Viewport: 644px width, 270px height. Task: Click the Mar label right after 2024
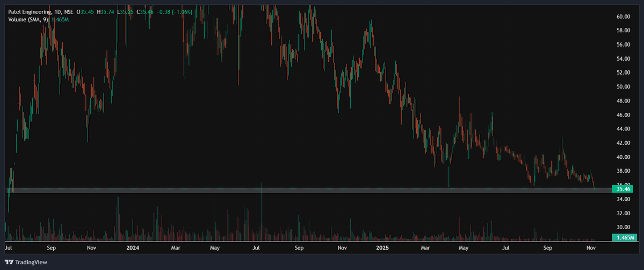[176, 248]
